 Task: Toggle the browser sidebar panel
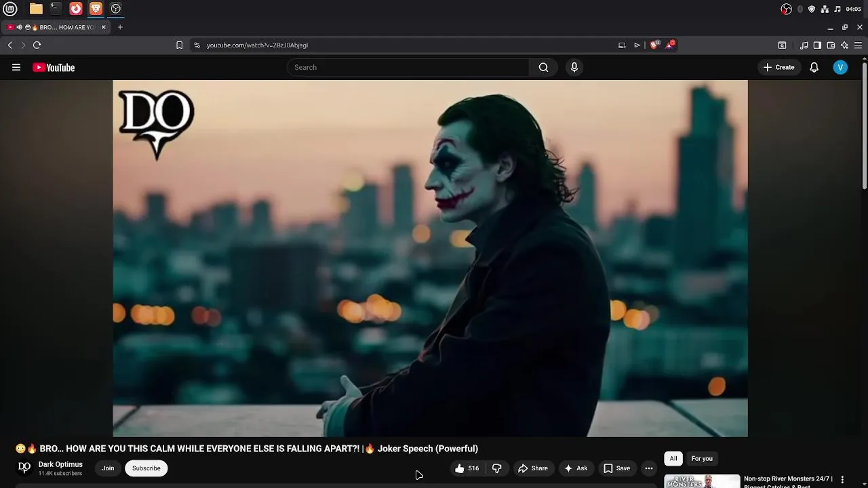coord(818,45)
